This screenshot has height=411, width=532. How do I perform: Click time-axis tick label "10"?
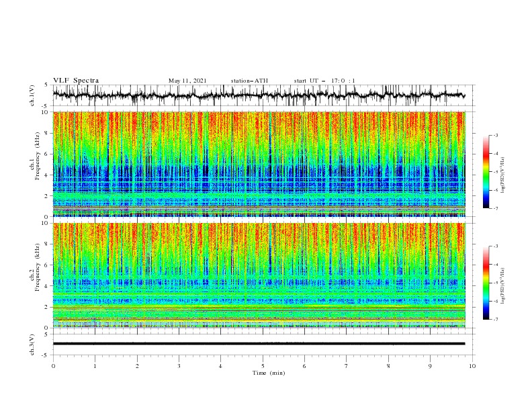click(x=472, y=366)
